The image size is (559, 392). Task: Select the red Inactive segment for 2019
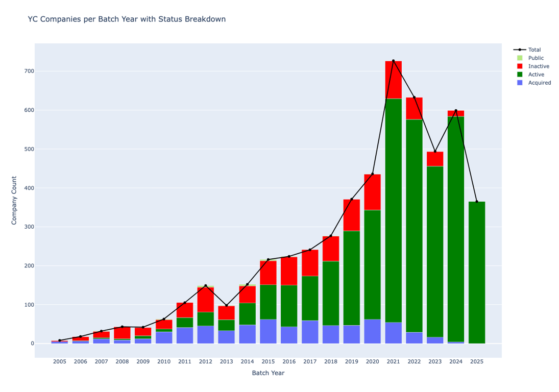click(351, 215)
